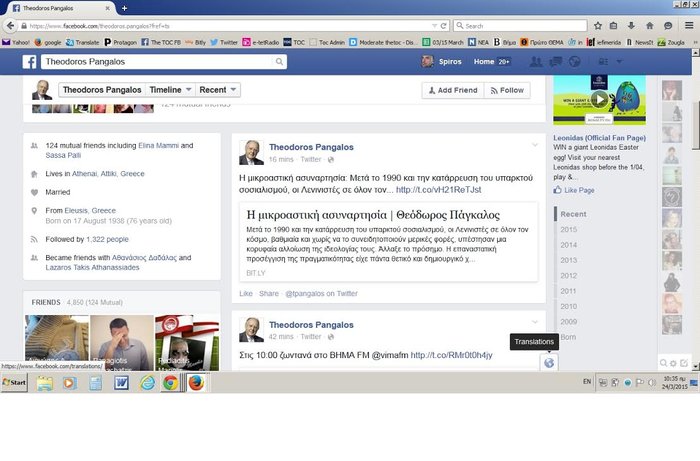The width and height of the screenshot is (700, 461).
Task: Open the t.co/RMr0t0h4jy link
Action: click(x=451, y=355)
